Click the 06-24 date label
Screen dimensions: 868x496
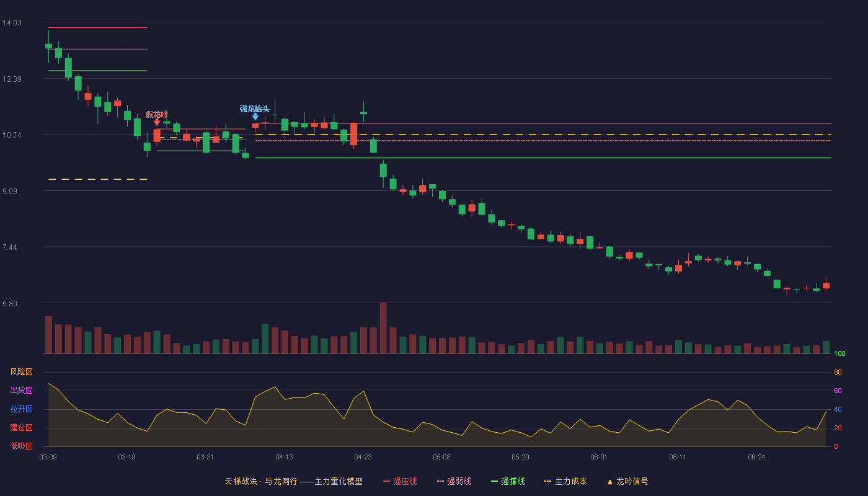pyautogui.click(x=756, y=457)
